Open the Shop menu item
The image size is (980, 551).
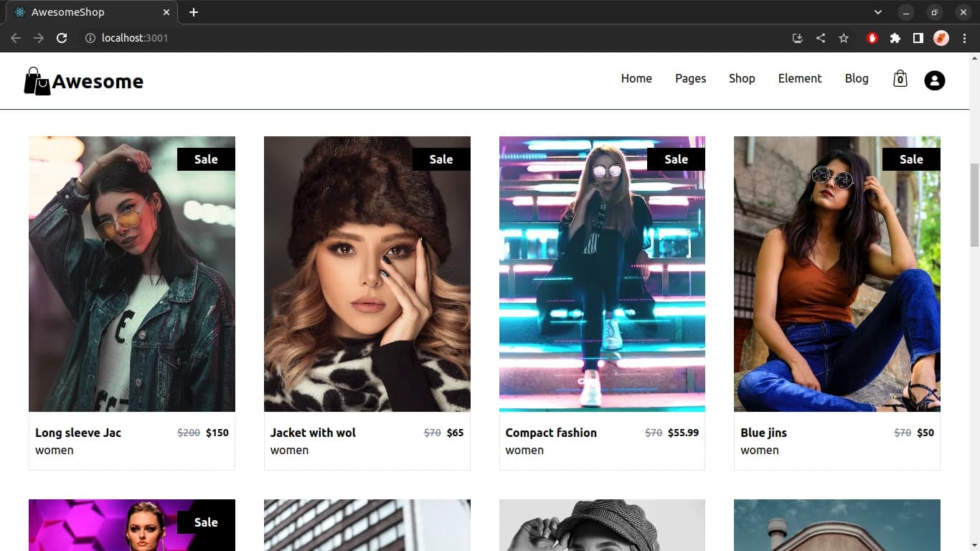pos(742,78)
